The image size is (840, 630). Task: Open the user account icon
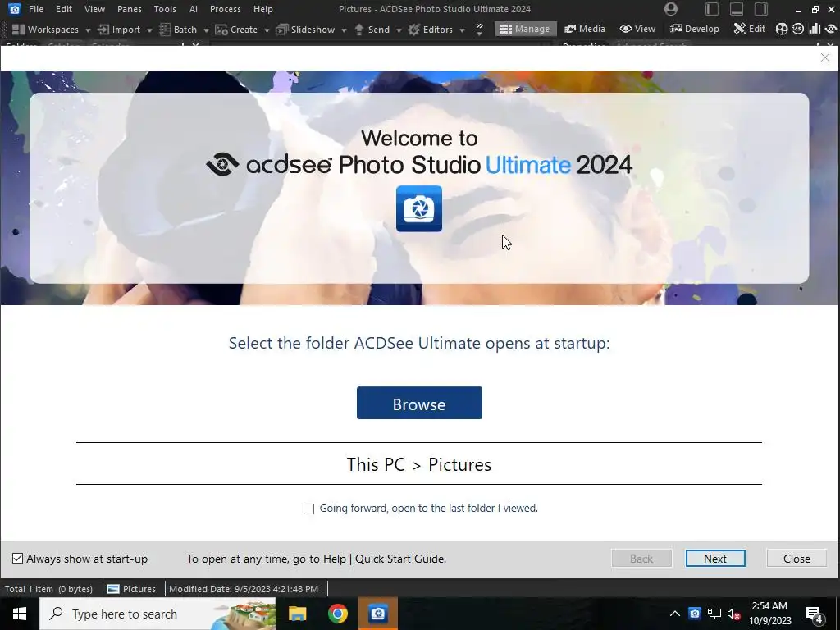coord(671,9)
